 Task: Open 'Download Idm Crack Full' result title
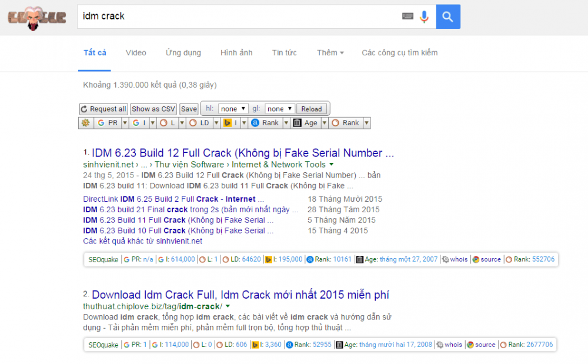tap(240, 295)
